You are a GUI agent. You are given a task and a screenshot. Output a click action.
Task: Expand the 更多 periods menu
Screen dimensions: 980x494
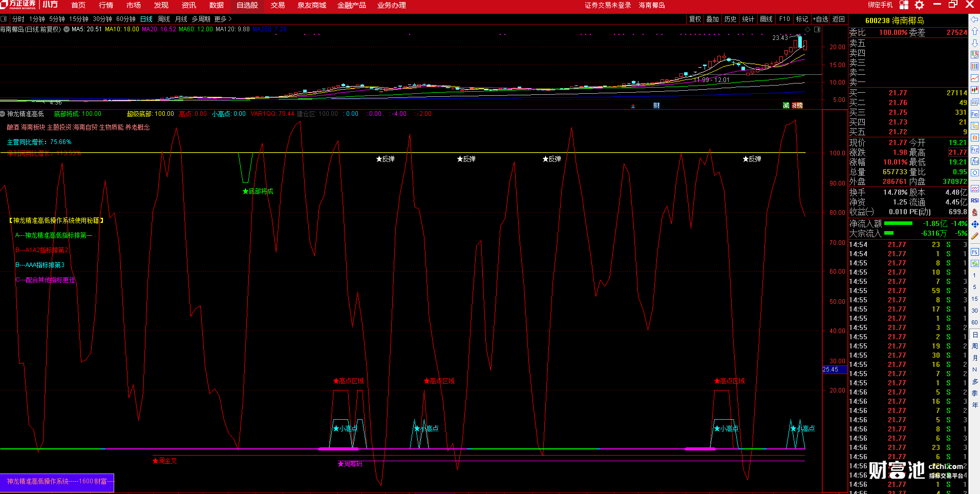(x=223, y=19)
